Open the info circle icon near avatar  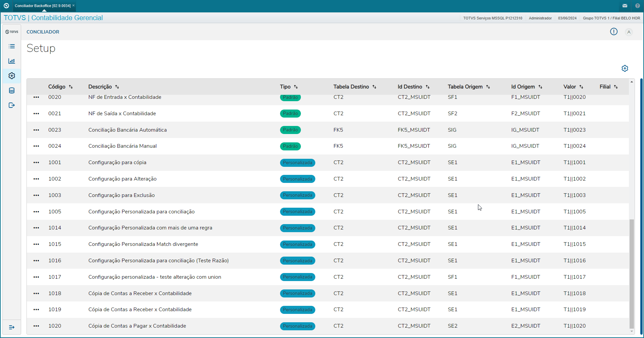click(x=614, y=31)
